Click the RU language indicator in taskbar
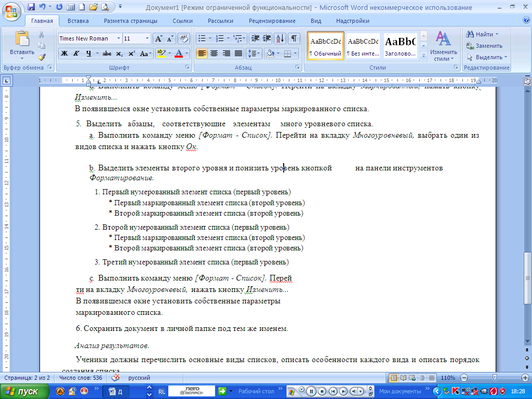 pos(162,392)
